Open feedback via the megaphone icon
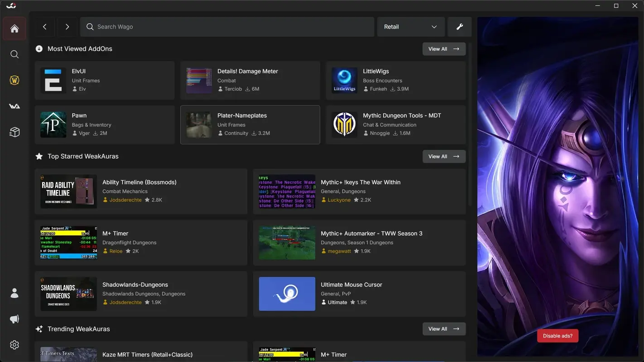644x362 pixels. [x=14, y=319]
